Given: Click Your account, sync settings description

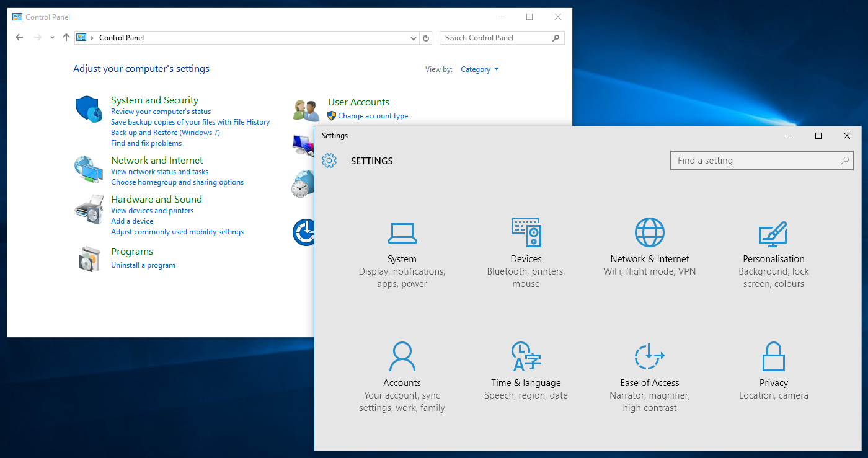Looking at the screenshot, I should point(402,402).
